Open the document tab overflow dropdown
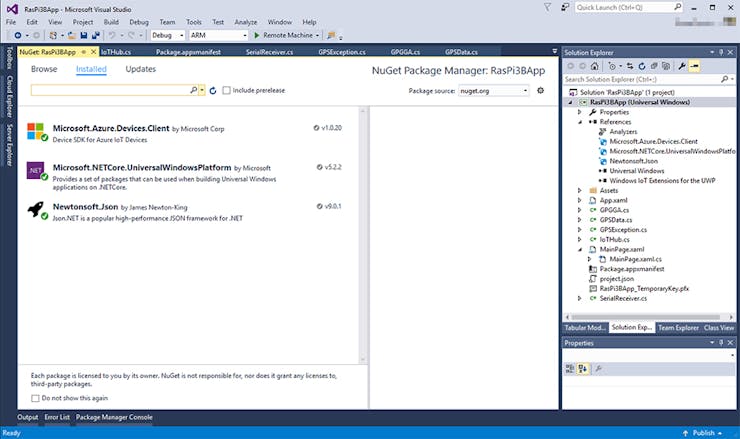The image size is (740, 439). click(555, 51)
